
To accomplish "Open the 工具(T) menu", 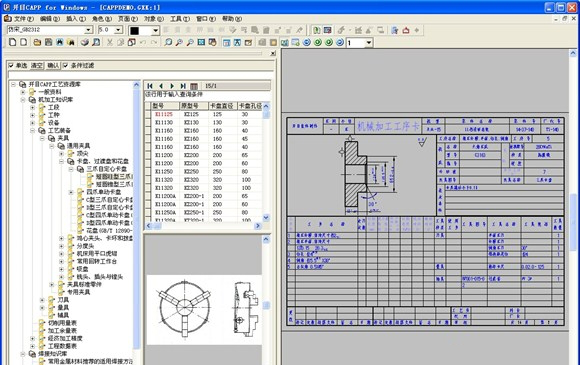I will coord(180,18).
